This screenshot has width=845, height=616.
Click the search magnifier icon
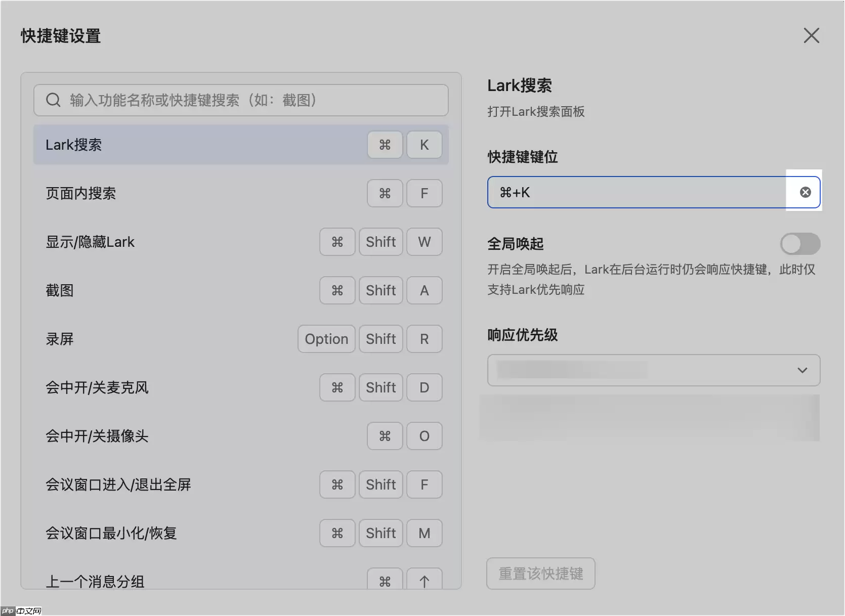(53, 100)
